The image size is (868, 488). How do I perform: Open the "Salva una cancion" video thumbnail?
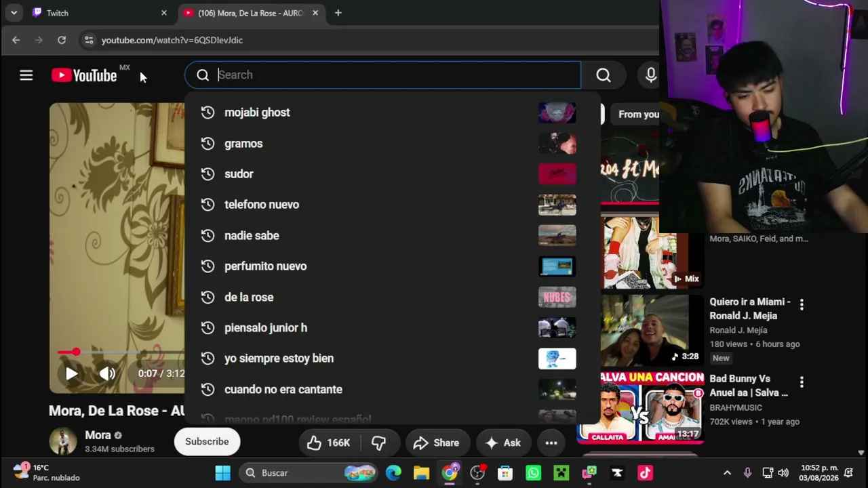(640, 407)
